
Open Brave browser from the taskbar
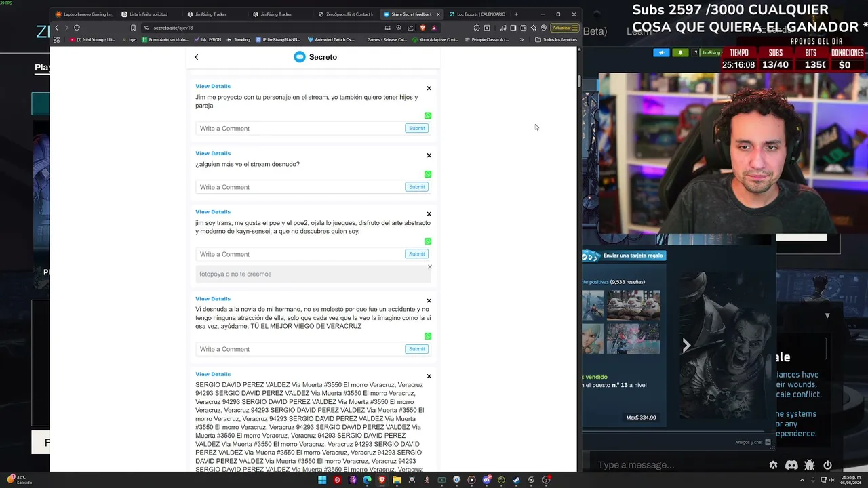coord(382,480)
